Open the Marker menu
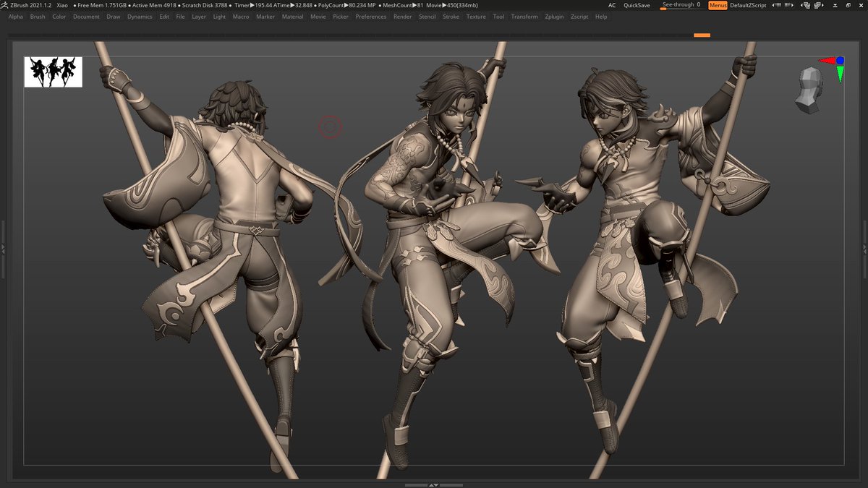The width and height of the screenshot is (868, 488). (x=265, y=17)
